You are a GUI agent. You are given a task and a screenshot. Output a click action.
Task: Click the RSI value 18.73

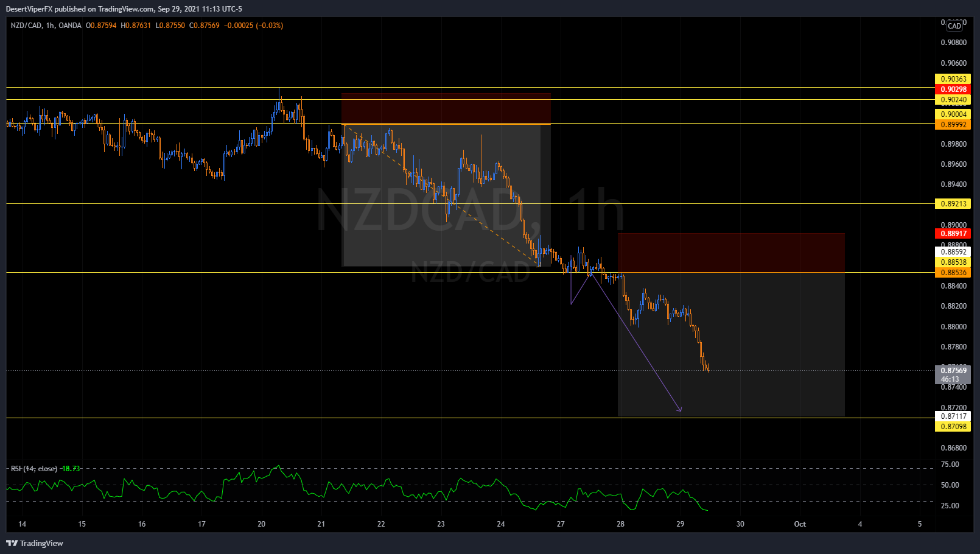click(x=71, y=469)
